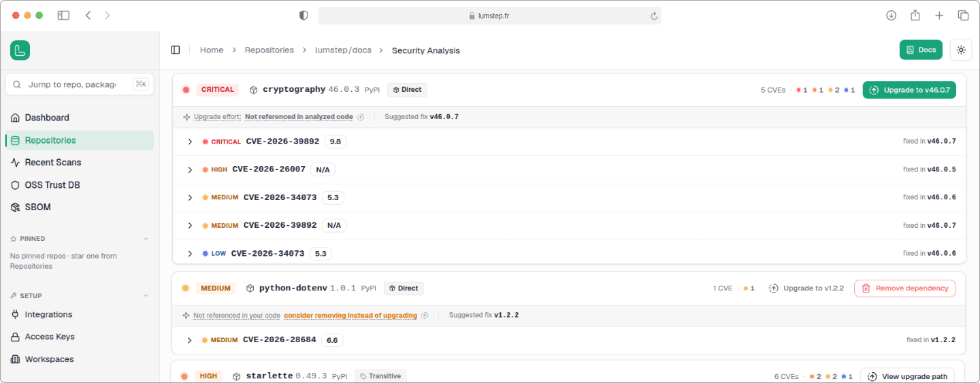Open Integrations in the sidebar
Image resolution: width=980 pixels, height=383 pixels.
coord(80,314)
